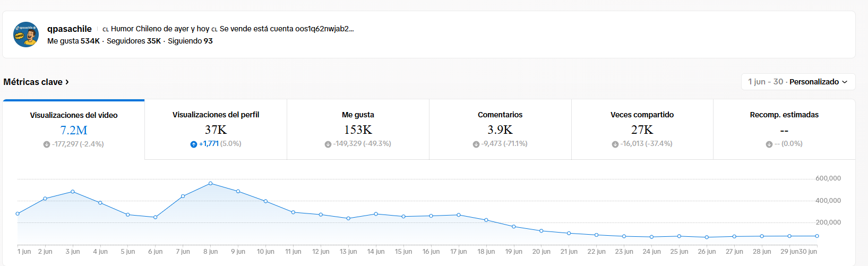Click down arrow icon beside -16,013
This screenshot has width=868, height=266.
[x=615, y=144]
